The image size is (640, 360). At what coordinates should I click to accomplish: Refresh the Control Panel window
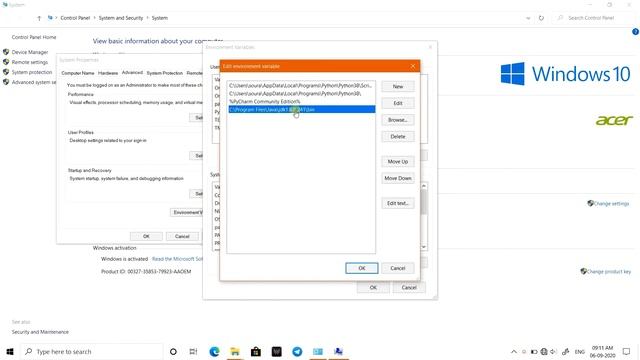(x=541, y=18)
